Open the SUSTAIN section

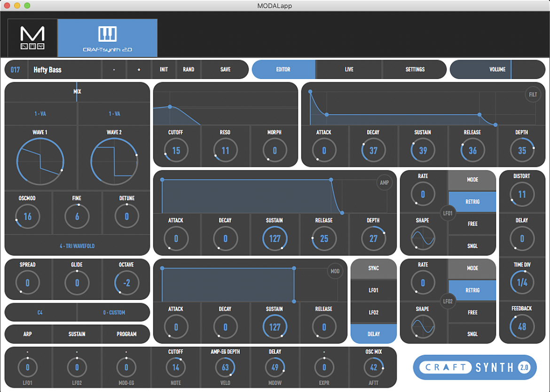77,334
